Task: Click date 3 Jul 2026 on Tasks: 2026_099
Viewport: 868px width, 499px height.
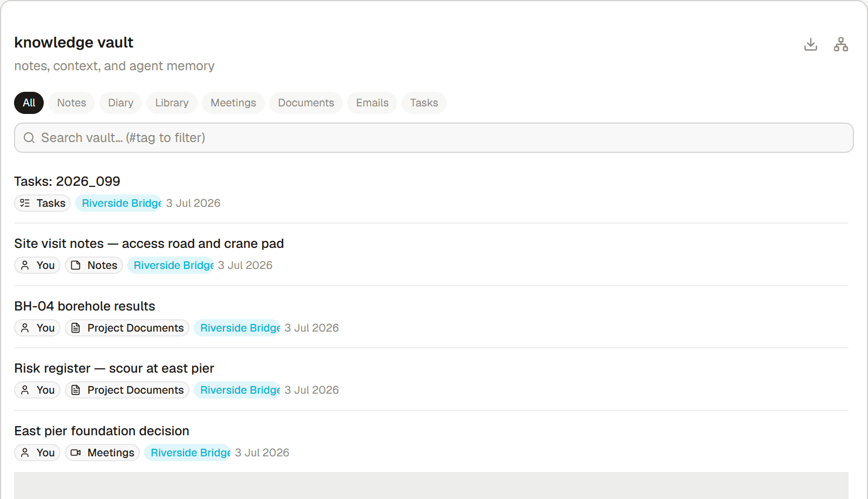Action: (193, 203)
